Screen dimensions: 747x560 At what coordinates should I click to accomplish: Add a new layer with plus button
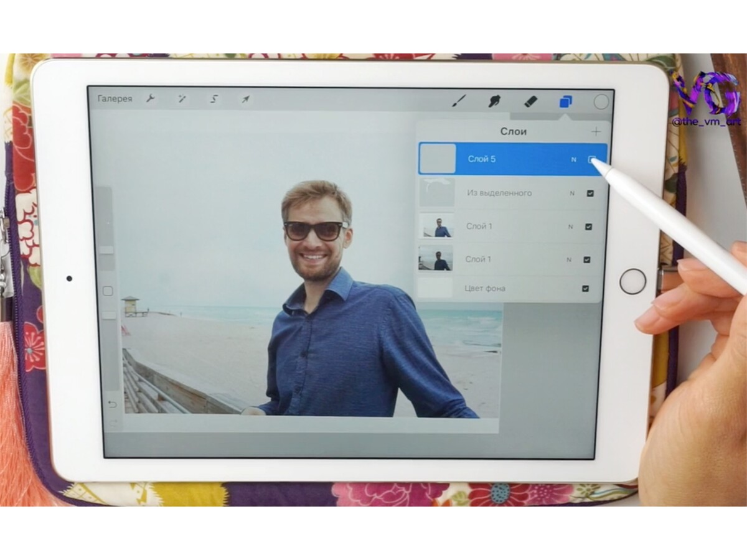pyautogui.click(x=596, y=131)
